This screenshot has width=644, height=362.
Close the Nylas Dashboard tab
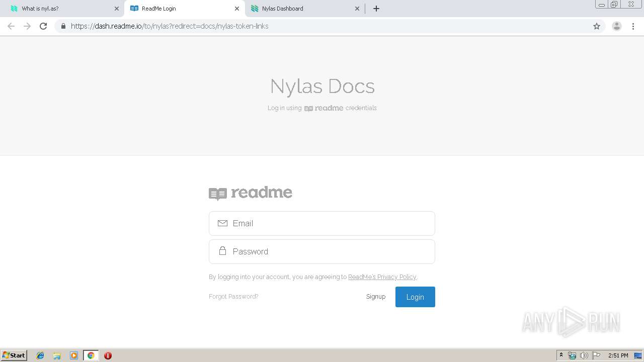coord(357,9)
